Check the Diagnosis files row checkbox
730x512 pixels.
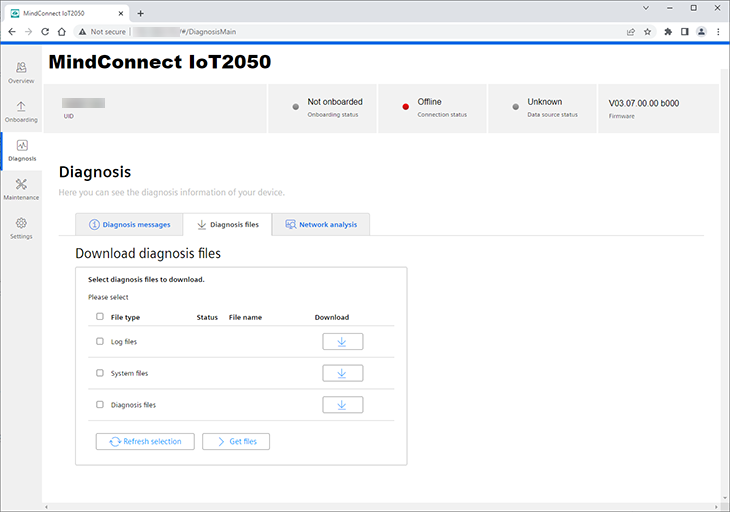[100, 404]
